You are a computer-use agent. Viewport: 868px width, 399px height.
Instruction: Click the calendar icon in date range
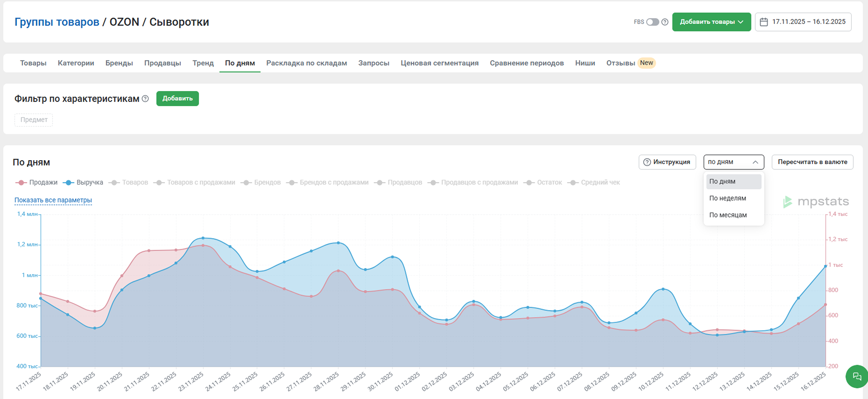[x=764, y=22]
